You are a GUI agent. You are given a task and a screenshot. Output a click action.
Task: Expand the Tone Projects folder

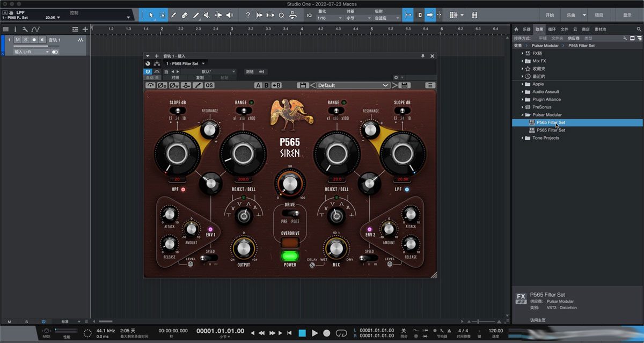[x=523, y=138]
